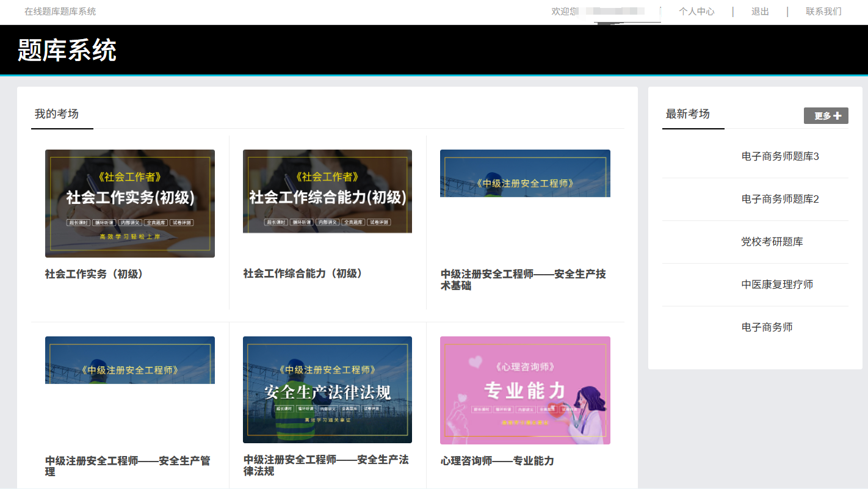Click the 心理咨询师——专业能力 title text
The height and width of the screenshot is (489, 868).
tap(497, 461)
